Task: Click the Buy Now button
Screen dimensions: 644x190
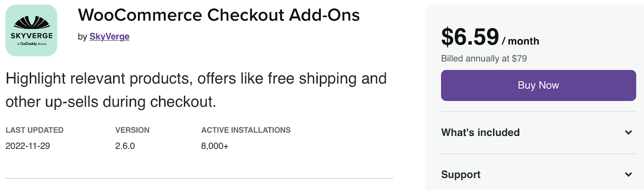Action: pos(539,86)
